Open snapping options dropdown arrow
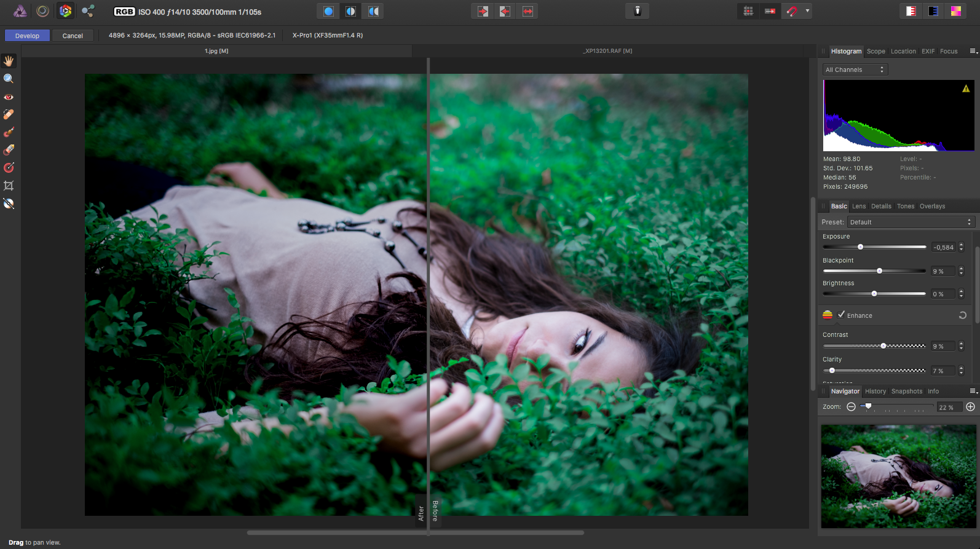Image resolution: width=980 pixels, height=549 pixels. point(807,11)
